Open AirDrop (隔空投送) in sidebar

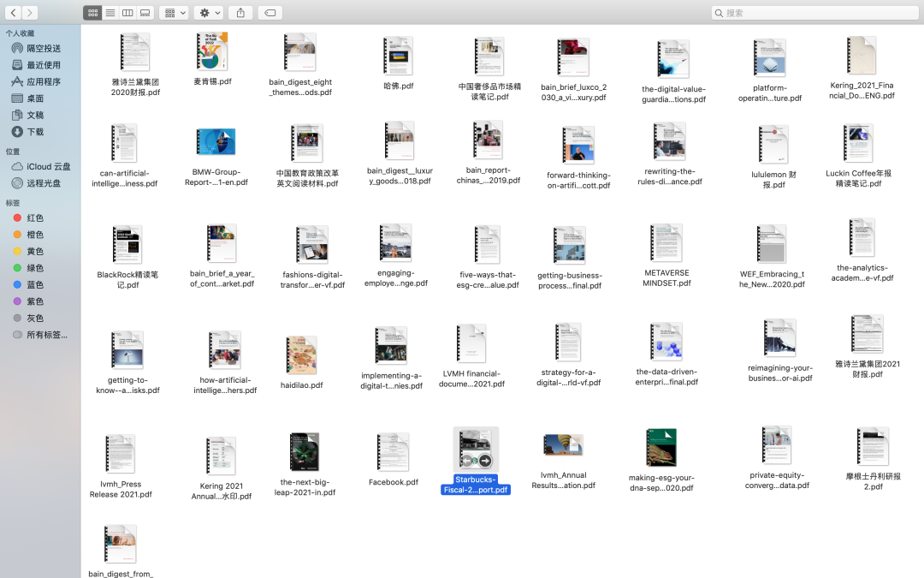tap(43, 49)
